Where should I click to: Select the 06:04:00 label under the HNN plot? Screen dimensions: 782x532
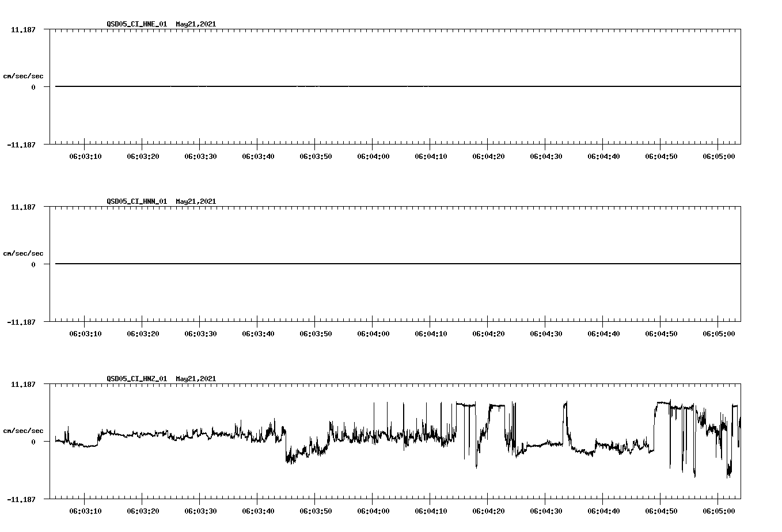[374, 333]
